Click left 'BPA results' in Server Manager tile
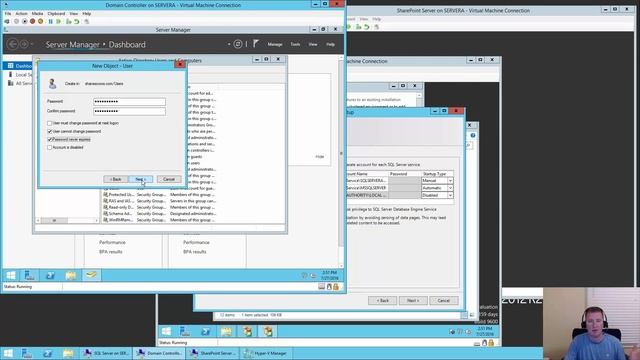The image size is (640, 360). click(x=111, y=252)
